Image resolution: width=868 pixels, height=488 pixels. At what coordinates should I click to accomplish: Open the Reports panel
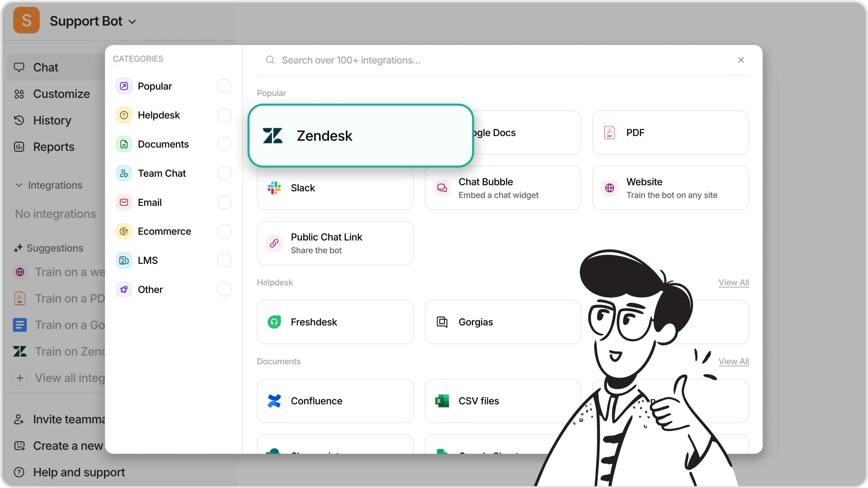54,147
